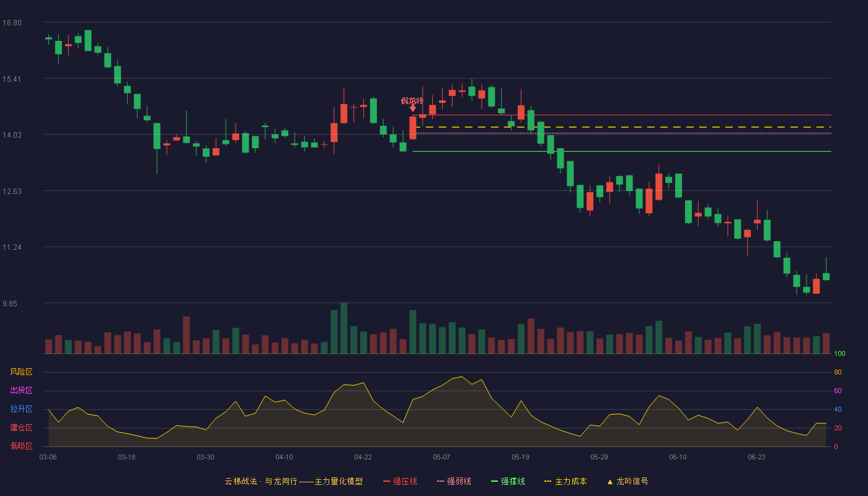Image resolution: width=868 pixels, height=496 pixels.
Task: Click the green support line on chart
Action: (622, 151)
